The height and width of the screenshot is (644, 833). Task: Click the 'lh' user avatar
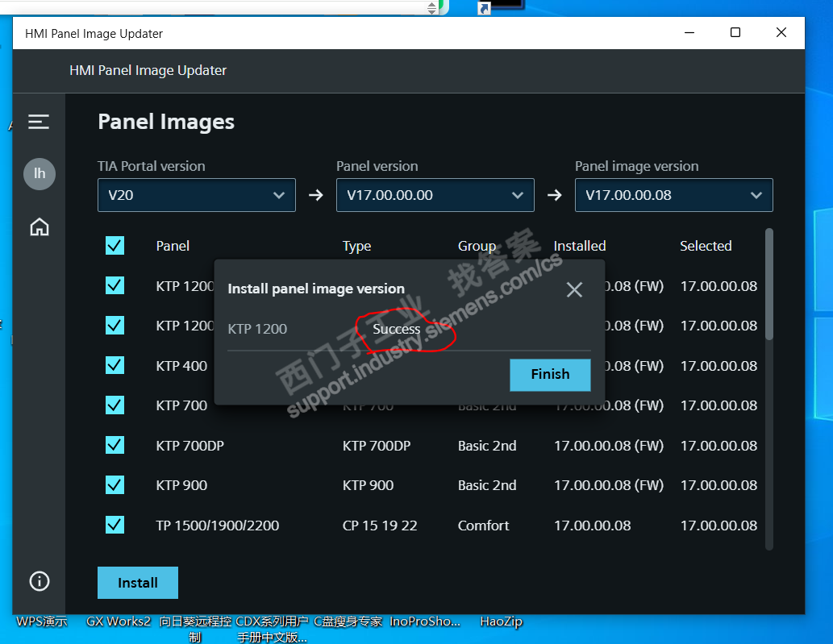40,173
